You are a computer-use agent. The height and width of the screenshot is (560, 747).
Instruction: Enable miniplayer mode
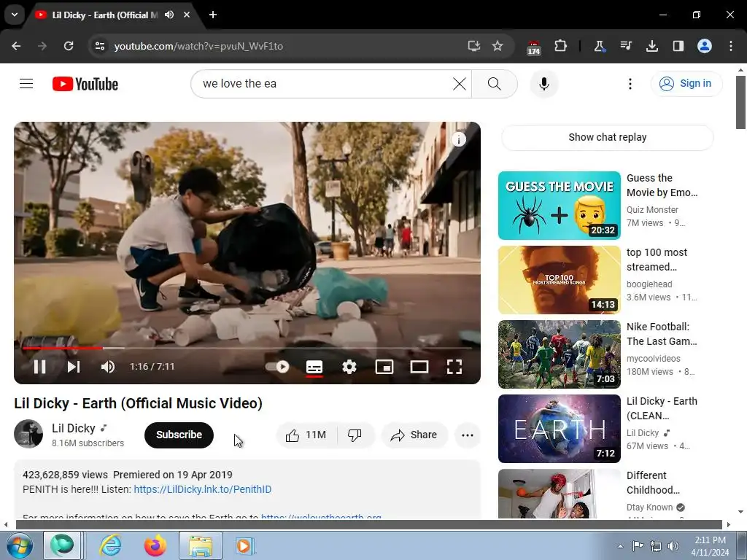384,367
